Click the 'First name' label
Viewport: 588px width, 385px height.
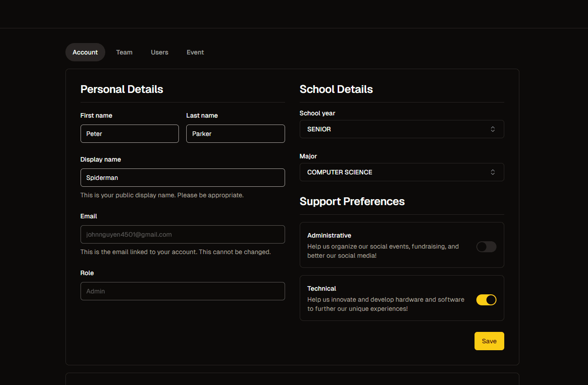96,115
